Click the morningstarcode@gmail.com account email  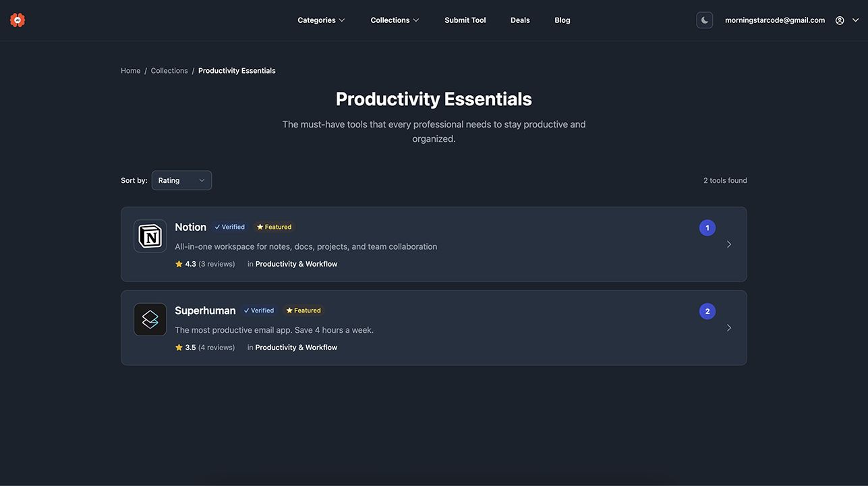[775, 20]
